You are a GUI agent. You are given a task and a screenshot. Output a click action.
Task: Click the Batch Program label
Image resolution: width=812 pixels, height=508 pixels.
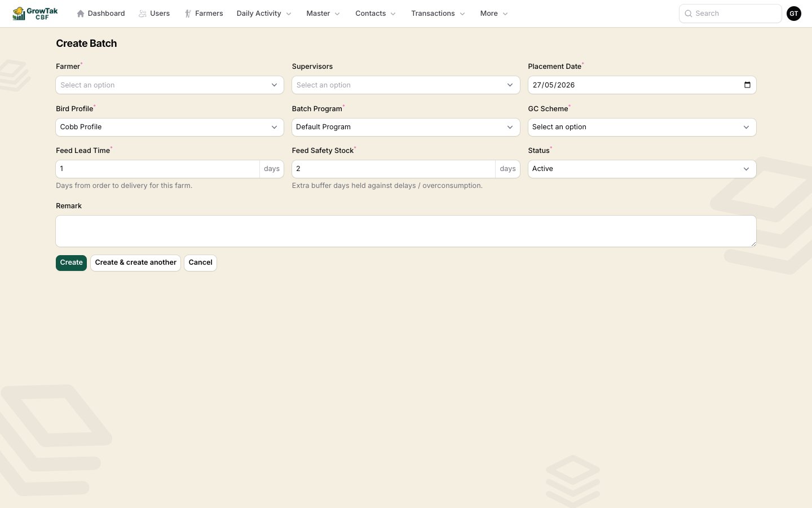(x=317, y=109)
